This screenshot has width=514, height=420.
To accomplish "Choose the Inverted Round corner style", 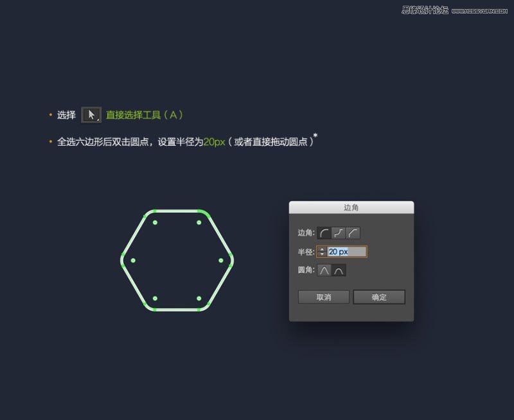I will pyautogui.click(x=339, y=233).
